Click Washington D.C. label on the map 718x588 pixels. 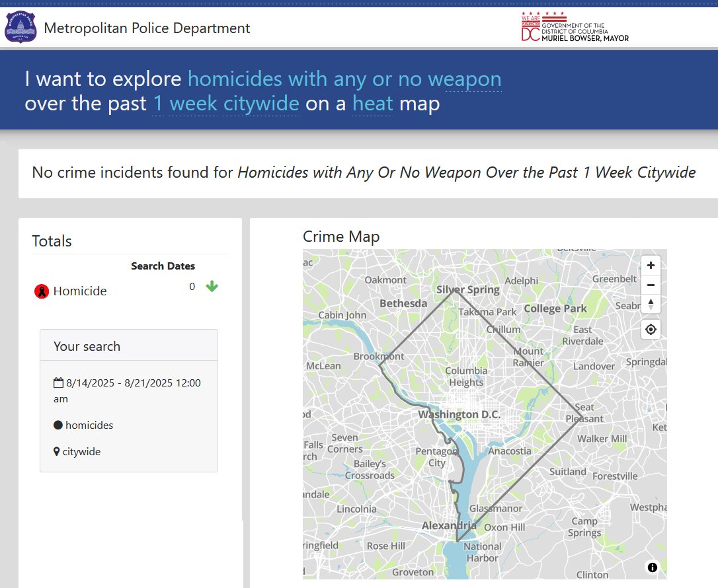459,415
